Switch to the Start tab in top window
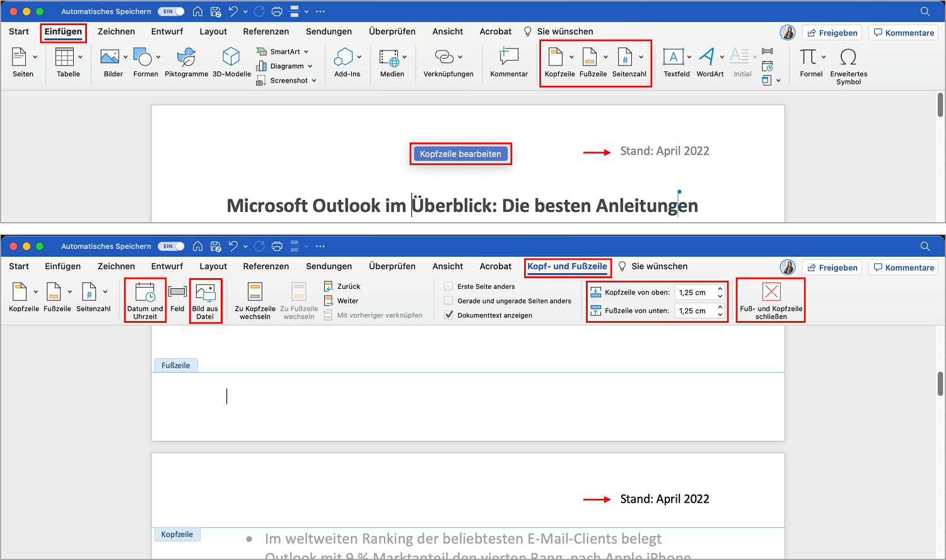 pos(19,32)
